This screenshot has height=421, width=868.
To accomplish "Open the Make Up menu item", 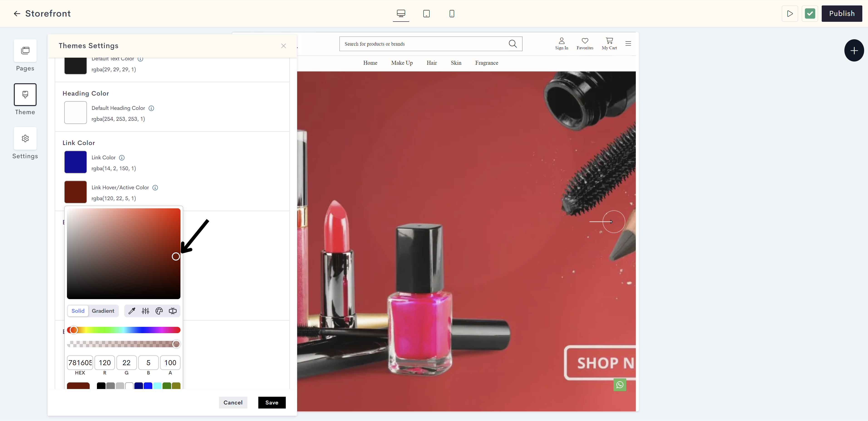I will 402,63.
